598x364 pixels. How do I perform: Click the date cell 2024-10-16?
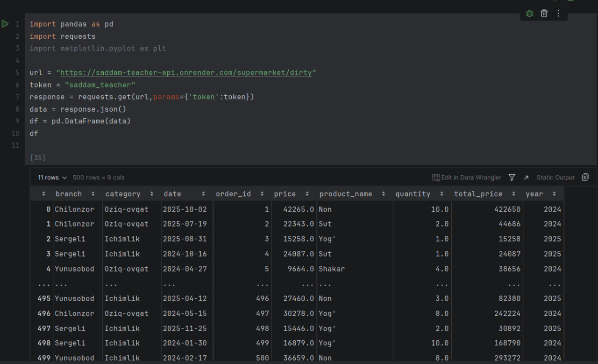[x=185, y=254]
